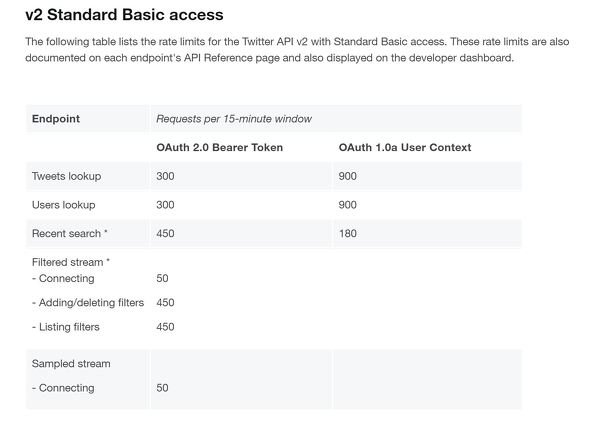
Task: Click the 50 value under Filtered stream Connecting
Action: click(x=162, y=278)
